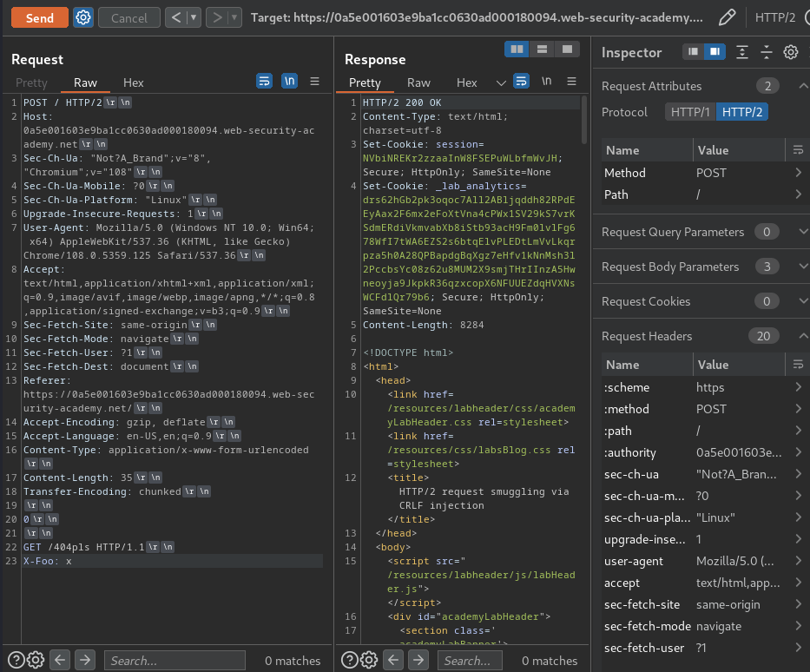Edit the target with the pencil icon
810x672 pixels.
pos(727,17)
